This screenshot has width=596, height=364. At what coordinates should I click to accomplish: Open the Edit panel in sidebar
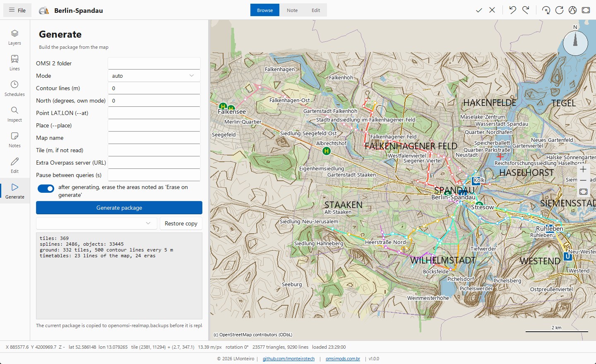(14, 165)
